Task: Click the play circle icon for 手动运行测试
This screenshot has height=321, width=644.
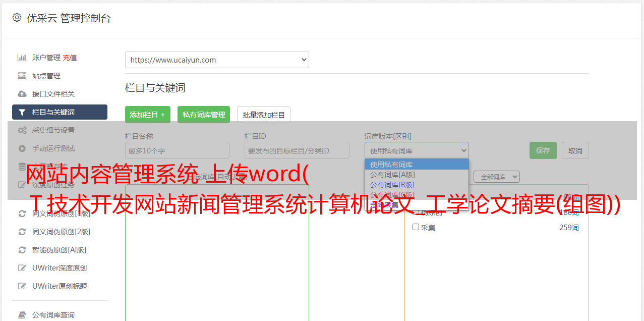Action: coord(22,148)
